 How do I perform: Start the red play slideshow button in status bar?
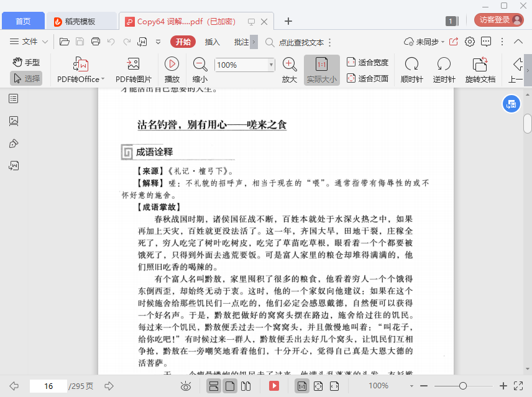click(274, 386)
